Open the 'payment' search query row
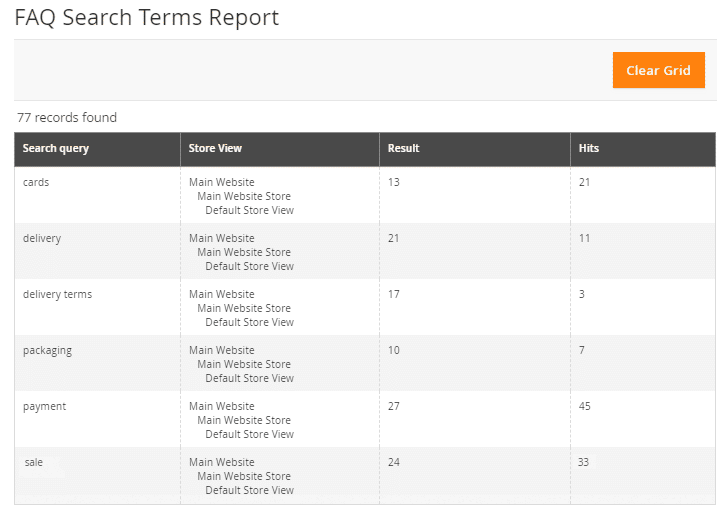The image size is (728, 512). 365,419
